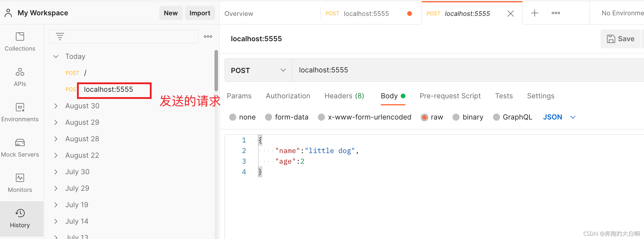644x239 pixels.
Task: Switch to the Authorization tab
Action: (x=288, y=96)
